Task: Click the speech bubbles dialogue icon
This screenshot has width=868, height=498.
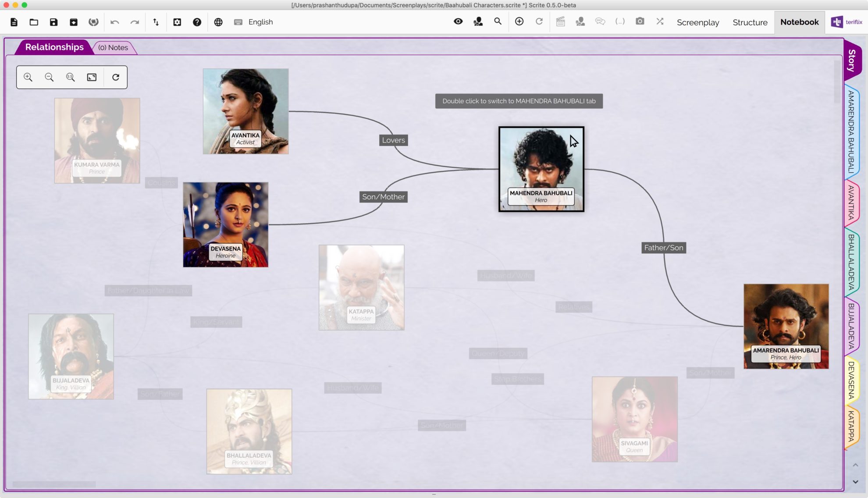Action: [x=599, y=21]
